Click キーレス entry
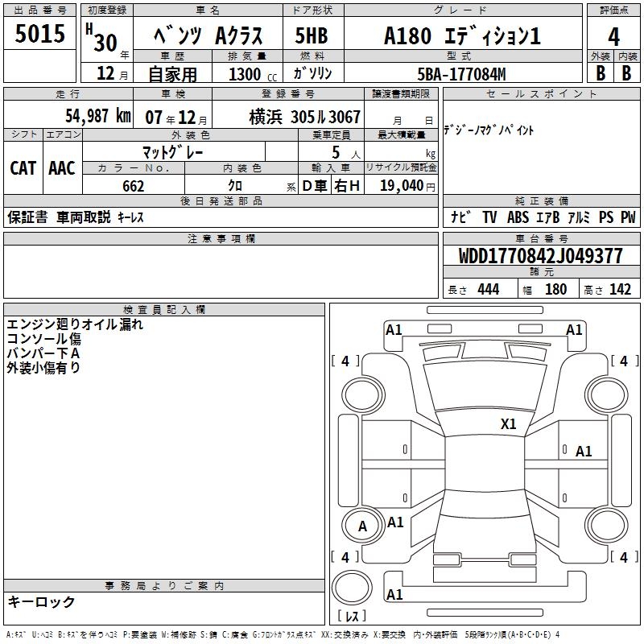The width and height of the screenshot is (644, 644). pos(130,217)
